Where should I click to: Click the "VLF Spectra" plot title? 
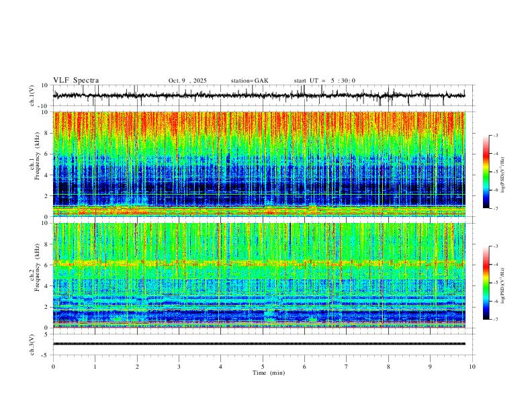76,81
